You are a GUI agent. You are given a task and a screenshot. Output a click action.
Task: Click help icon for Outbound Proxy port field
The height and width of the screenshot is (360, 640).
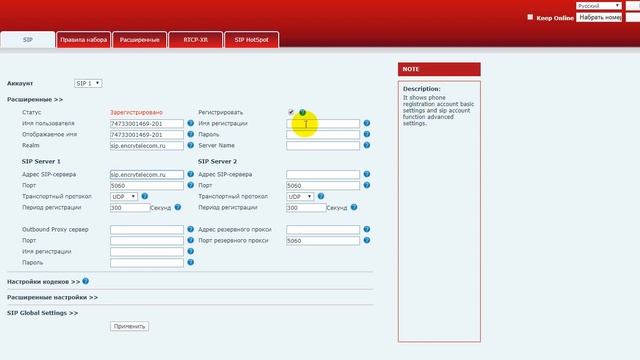click(191, 240)
